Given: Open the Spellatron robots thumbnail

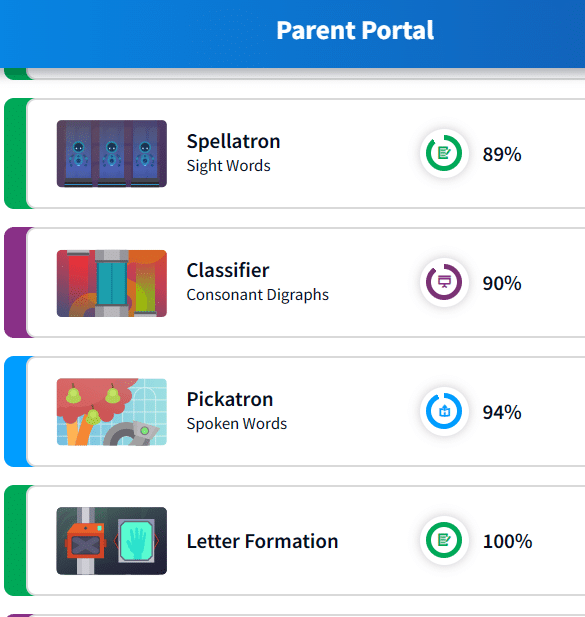Looking at the screenshot, I should pos(112,153).
